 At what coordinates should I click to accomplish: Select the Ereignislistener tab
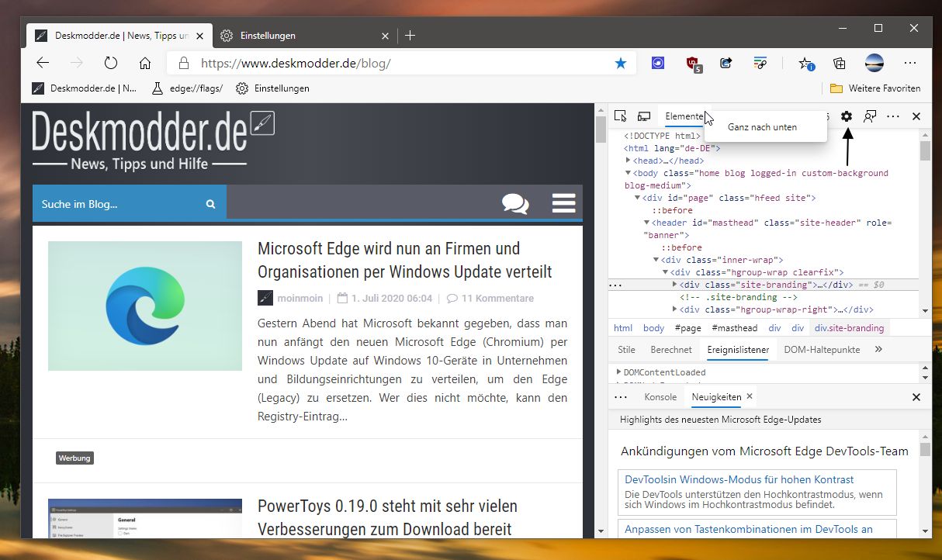(738, 350)
